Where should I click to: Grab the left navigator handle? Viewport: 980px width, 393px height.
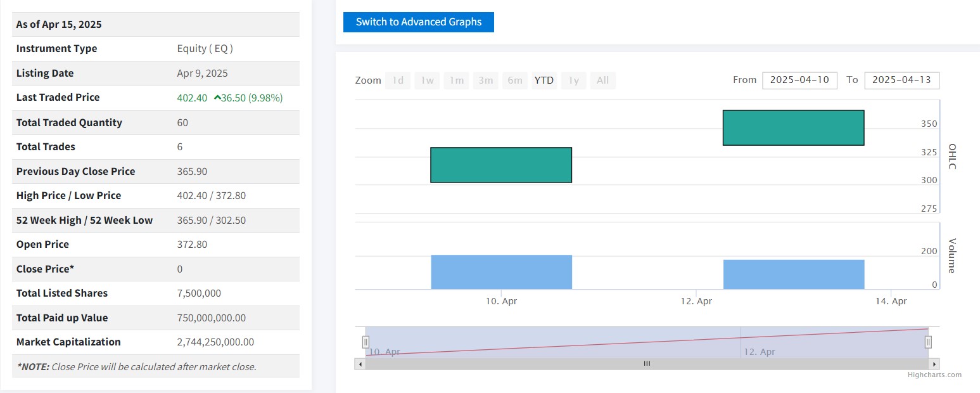coord(366,342)
